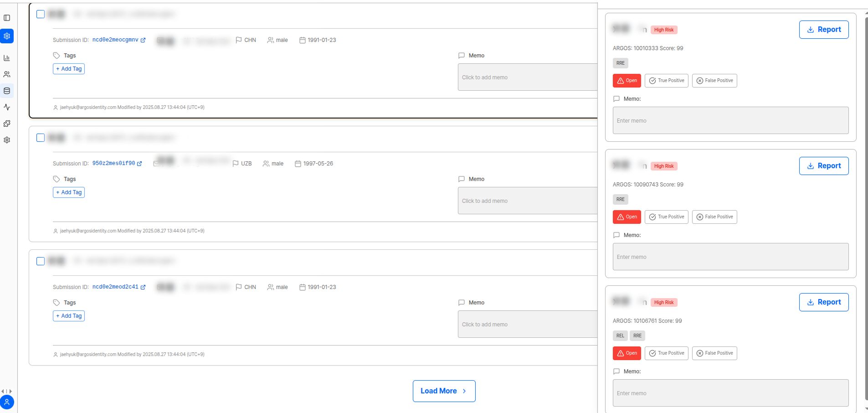
Task: Open the bottom settings gear in sidebar
Action: click(x=7, y=140)
